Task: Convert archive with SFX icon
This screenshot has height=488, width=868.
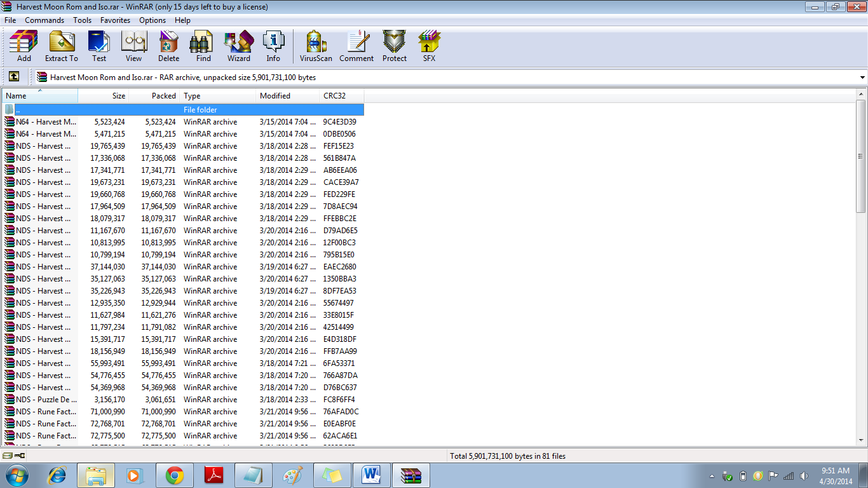Action: (430, 46)
